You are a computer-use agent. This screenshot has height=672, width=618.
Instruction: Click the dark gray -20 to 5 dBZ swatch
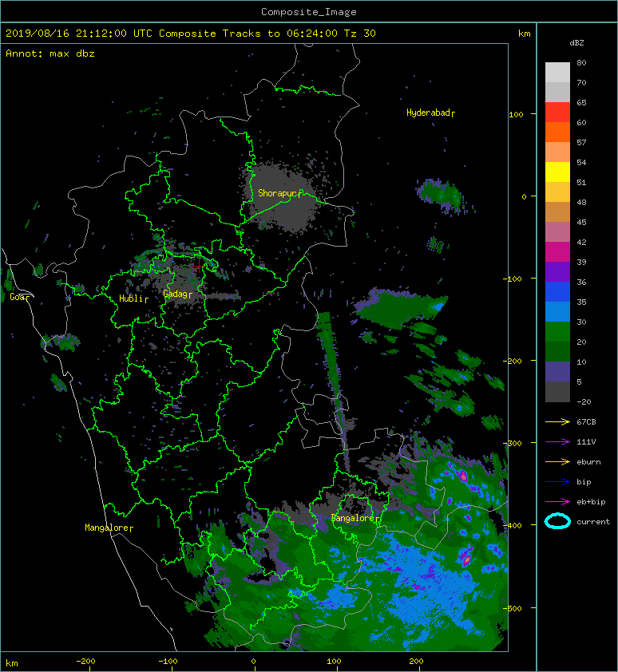point(557,392)
